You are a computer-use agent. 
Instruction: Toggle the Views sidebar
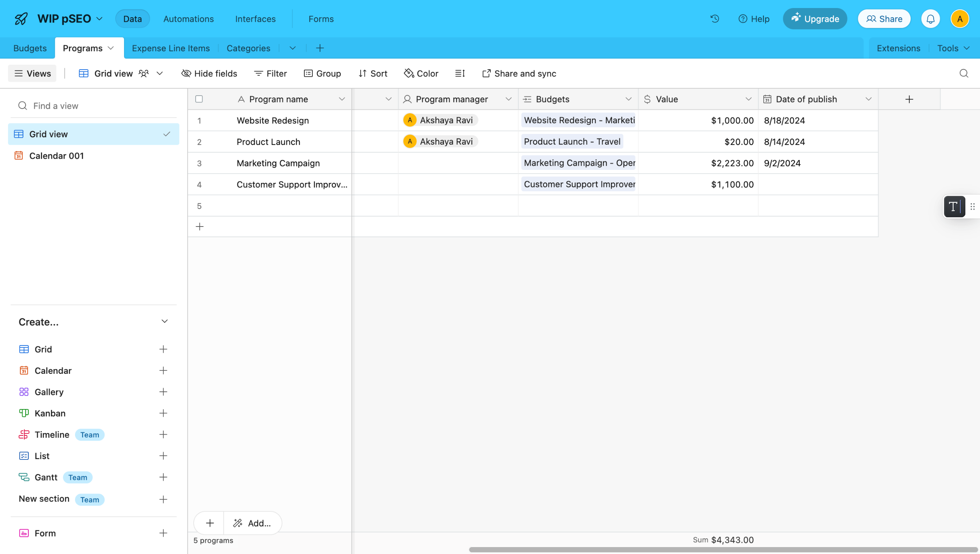tap(32, 73)
